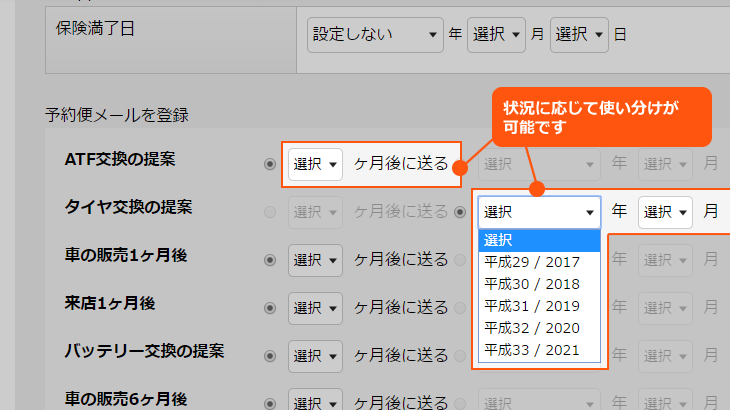Select date radio for タイヤ交換の提案

point(460,212)
